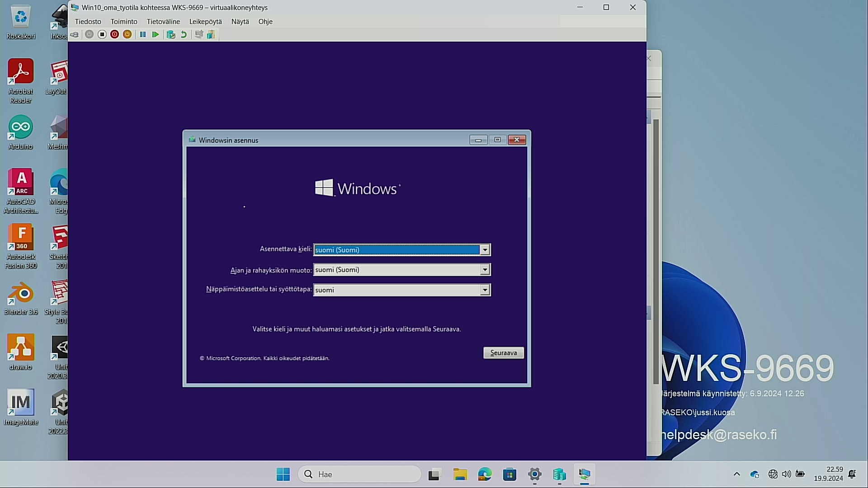Click the virtual machine connection taskbar icon

pos(585,474)
